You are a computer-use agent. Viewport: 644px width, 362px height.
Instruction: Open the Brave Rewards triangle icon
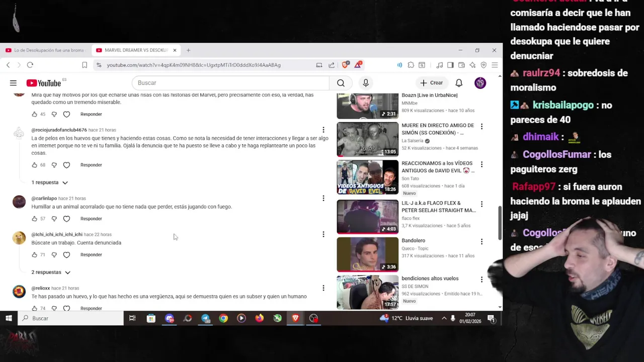(x=358, y=65)
